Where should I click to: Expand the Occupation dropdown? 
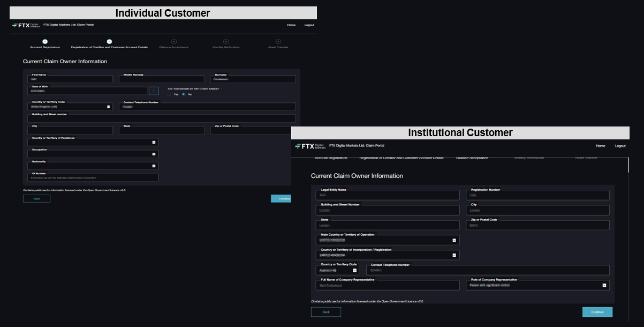pos(154,154)
